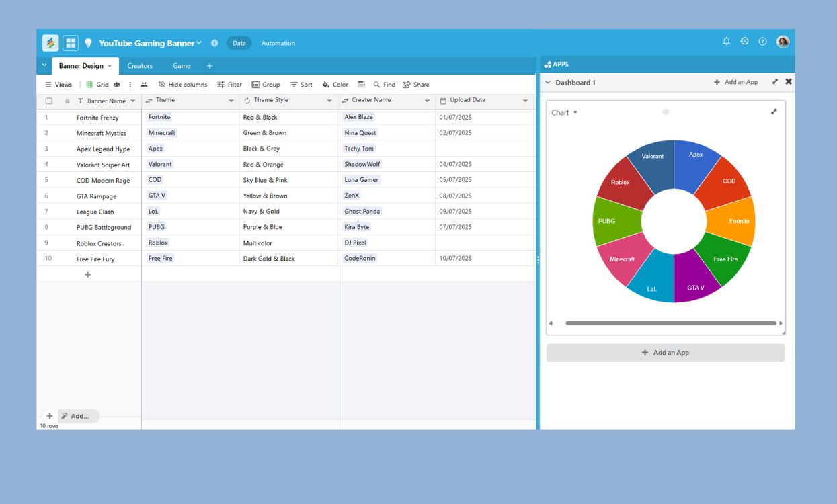Screen dimensions: 837x504
Task: Expand the Chart app to fullscreen
Action: click(774, 112)
